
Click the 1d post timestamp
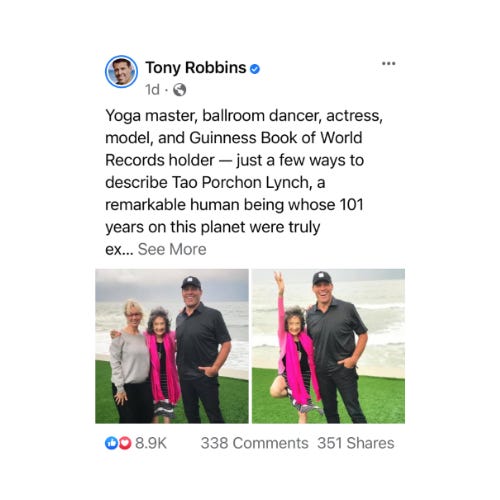click(x=152, y=90)
